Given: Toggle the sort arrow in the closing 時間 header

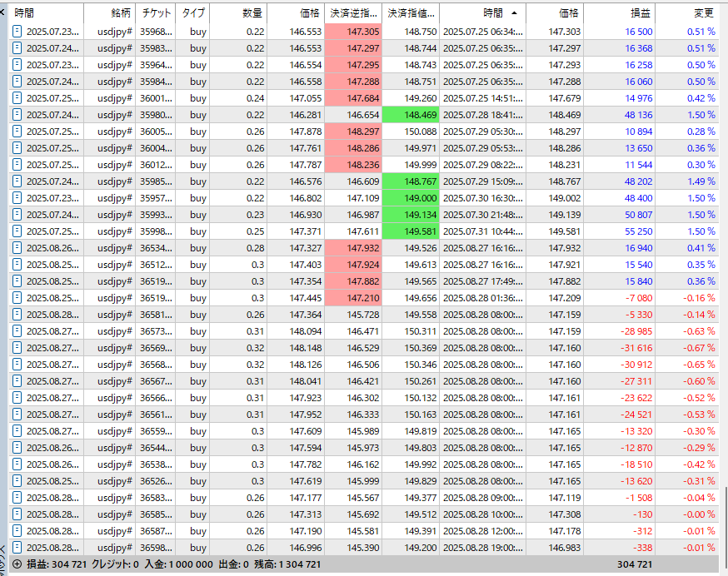Looking at the screenshot, I should pos(514,13).
